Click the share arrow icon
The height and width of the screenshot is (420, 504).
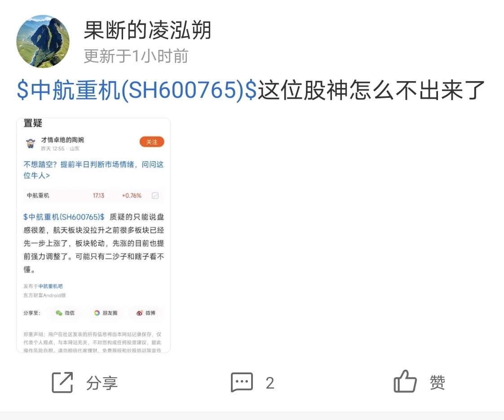[62, 382]
